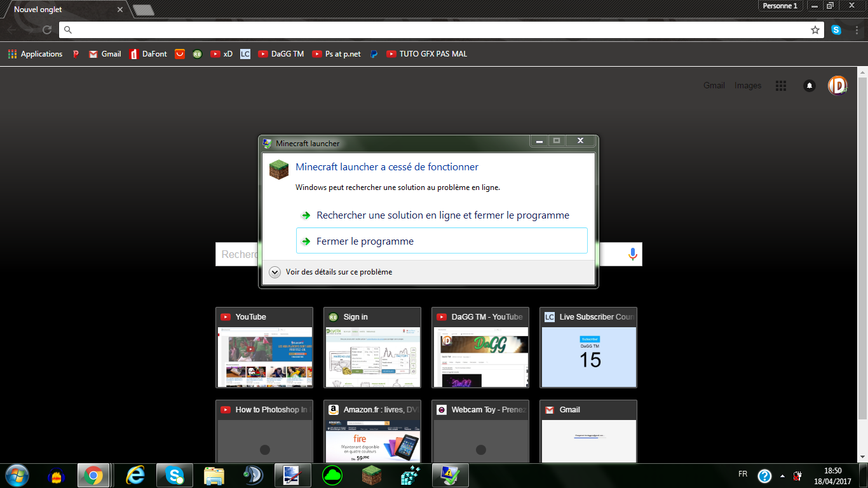Open the 'Ps at p.net' bookmark
Viewport: 868px width, 488px height.
pyautogui.click(x=337, y=54)
